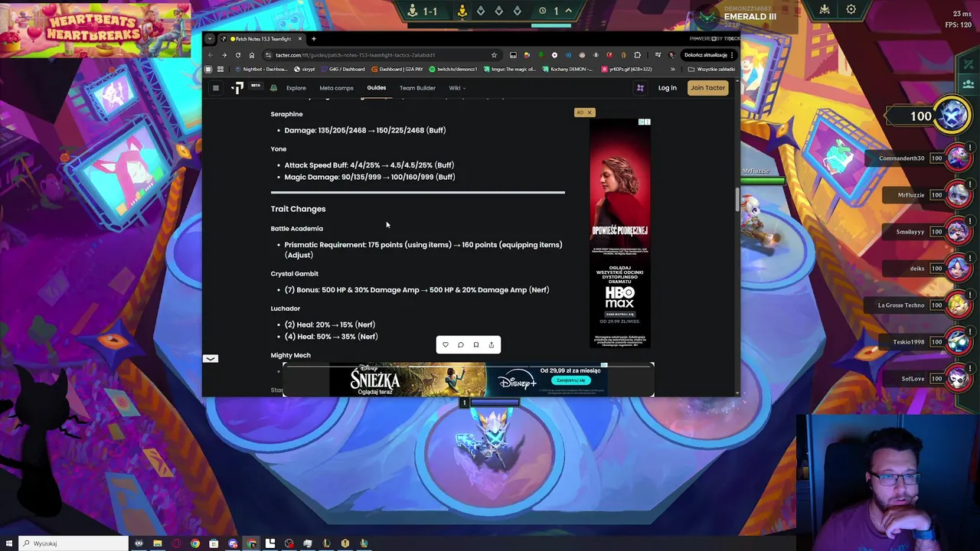
Task: Expand the Wiki dropdown menu
Action: [457, 88]
